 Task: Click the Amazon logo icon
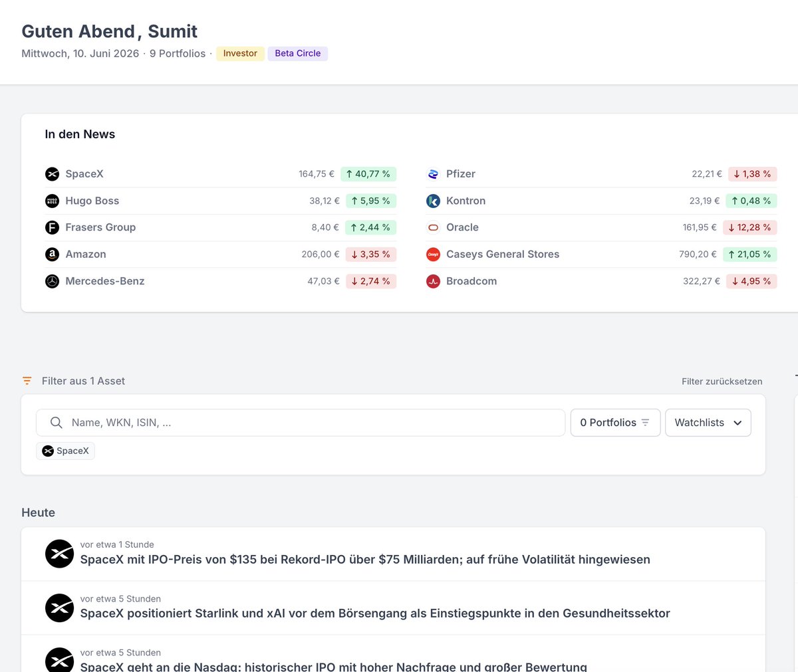[52, 255]
